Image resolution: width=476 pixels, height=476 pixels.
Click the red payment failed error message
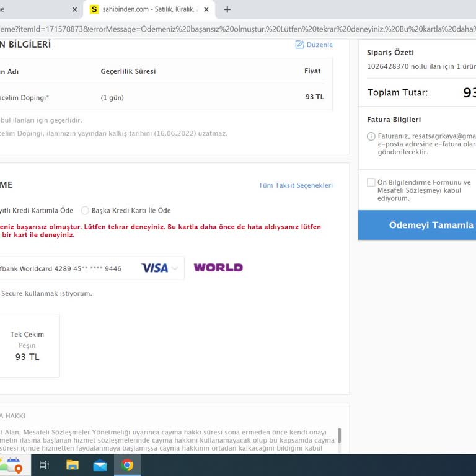coord(160,231)
